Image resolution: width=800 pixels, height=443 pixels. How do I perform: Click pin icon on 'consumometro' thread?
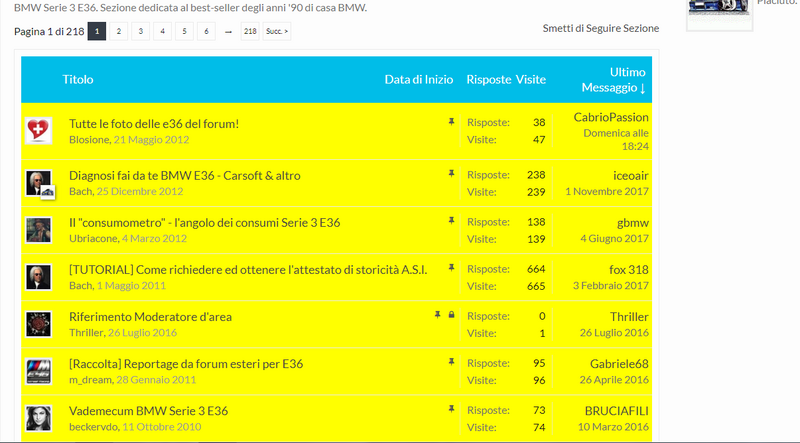[x=451, y=221]
